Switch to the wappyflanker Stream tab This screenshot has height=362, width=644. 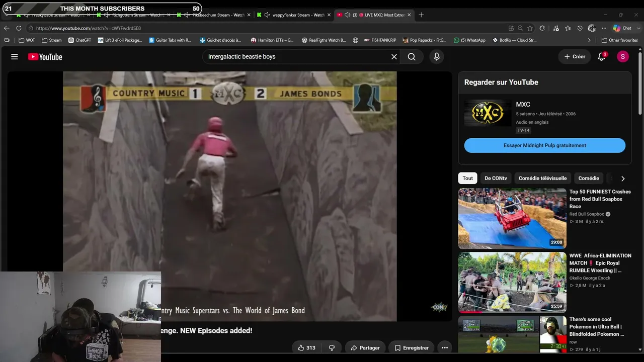(293, 15)
